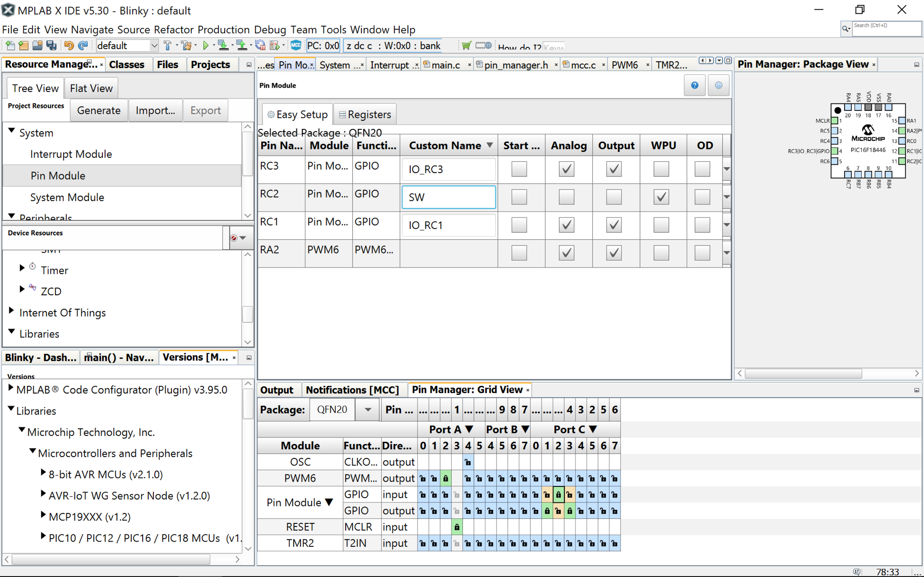Click the Make and Program Device icon

(223, 46)
